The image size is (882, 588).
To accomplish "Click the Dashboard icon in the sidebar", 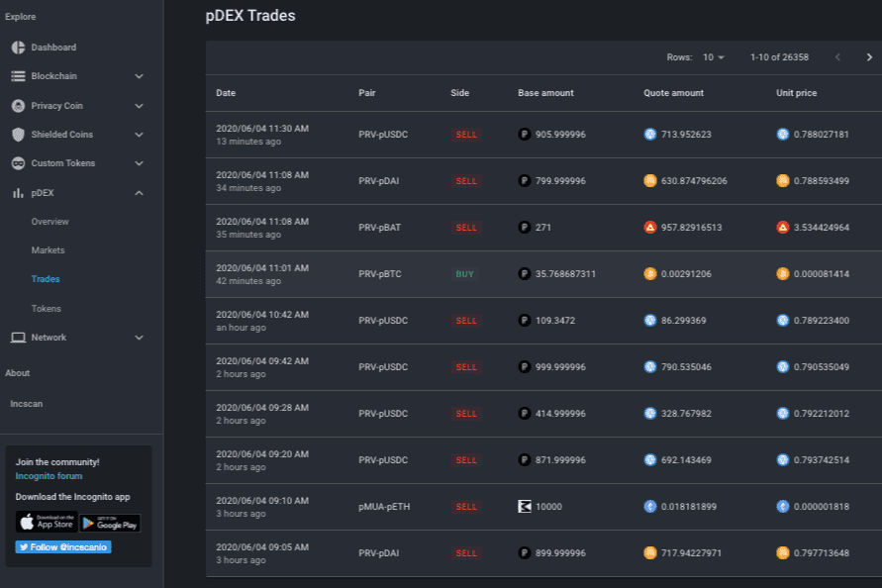I will pos(17,47).
